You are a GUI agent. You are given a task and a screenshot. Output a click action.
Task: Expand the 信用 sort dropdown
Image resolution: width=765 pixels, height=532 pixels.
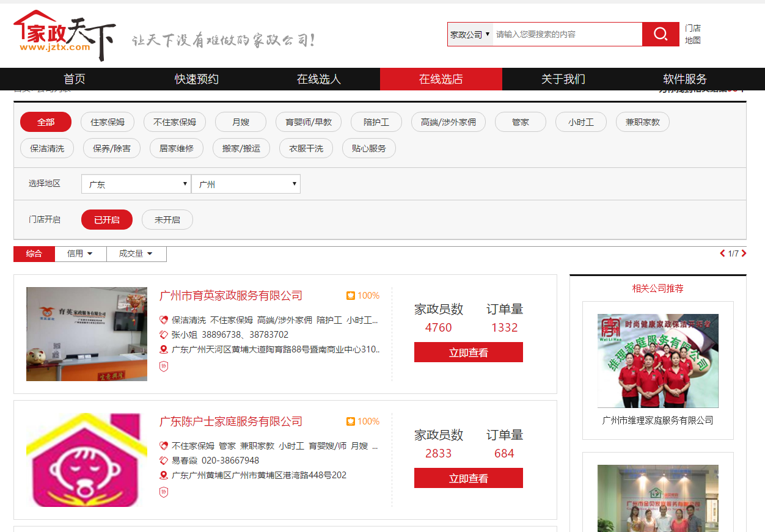80,253
